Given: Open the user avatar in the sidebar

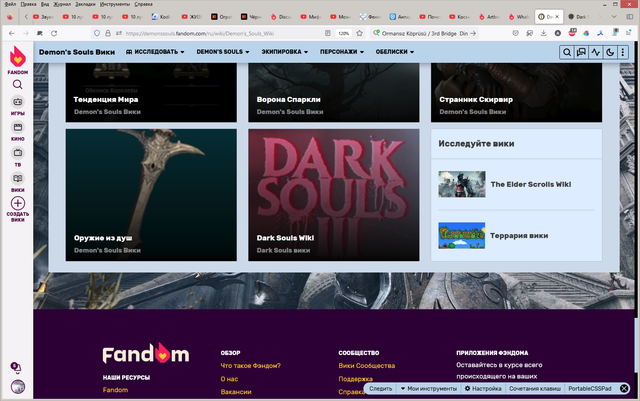Looking at the screenshot, I should coord(18,387).
